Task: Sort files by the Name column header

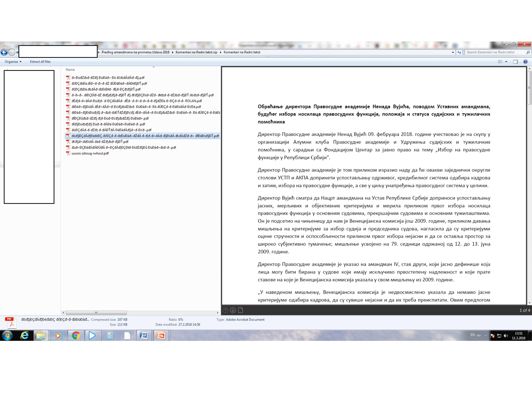Action: click(70, 70)
